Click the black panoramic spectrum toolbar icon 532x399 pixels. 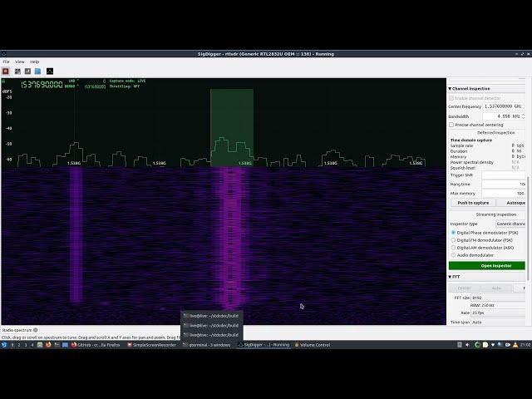point(50,71)
